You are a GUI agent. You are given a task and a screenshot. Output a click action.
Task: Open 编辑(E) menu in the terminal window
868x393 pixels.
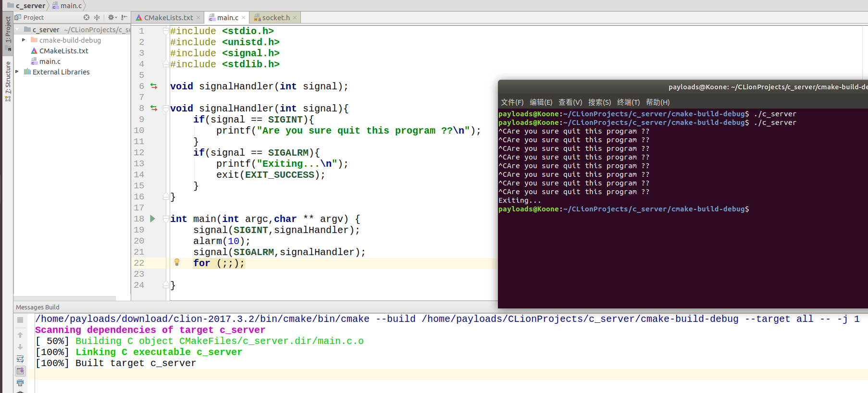(x=541, y=102)
